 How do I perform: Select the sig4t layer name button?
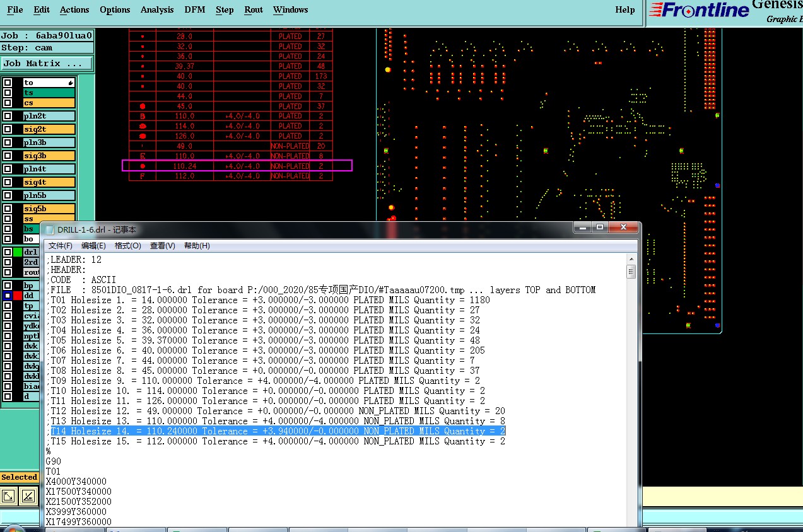[x=49, y=182]
